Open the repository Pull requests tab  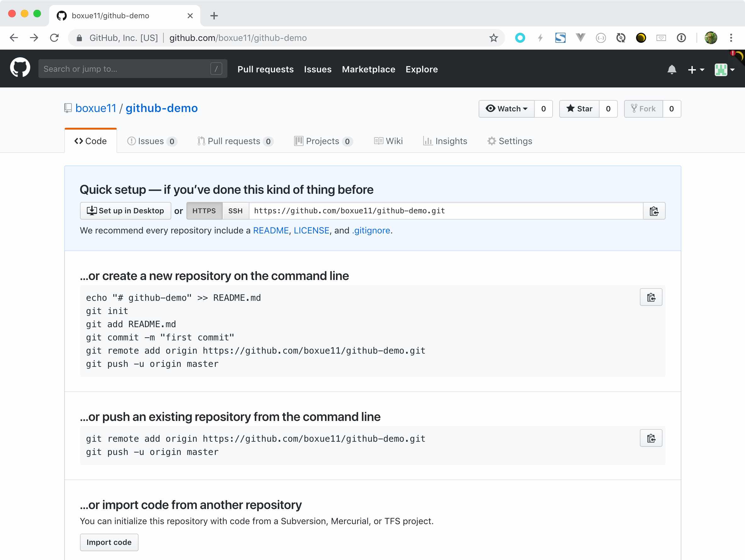point(235,141)
